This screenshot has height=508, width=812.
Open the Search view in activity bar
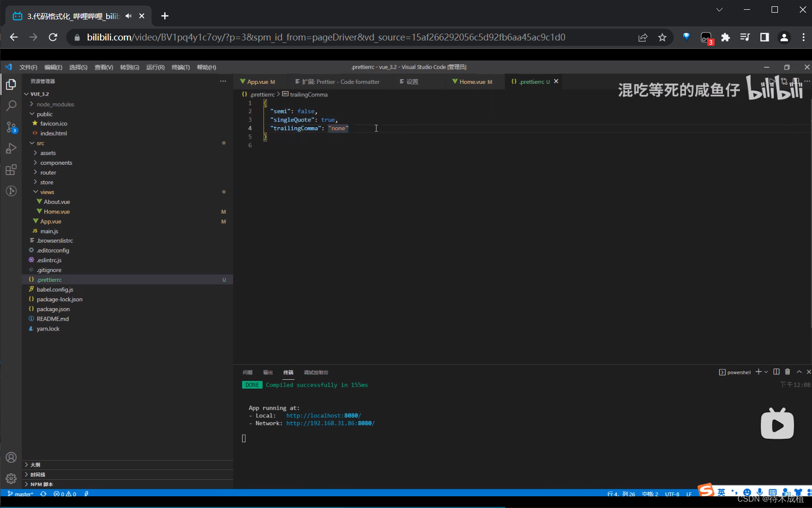tap(11, 106)
